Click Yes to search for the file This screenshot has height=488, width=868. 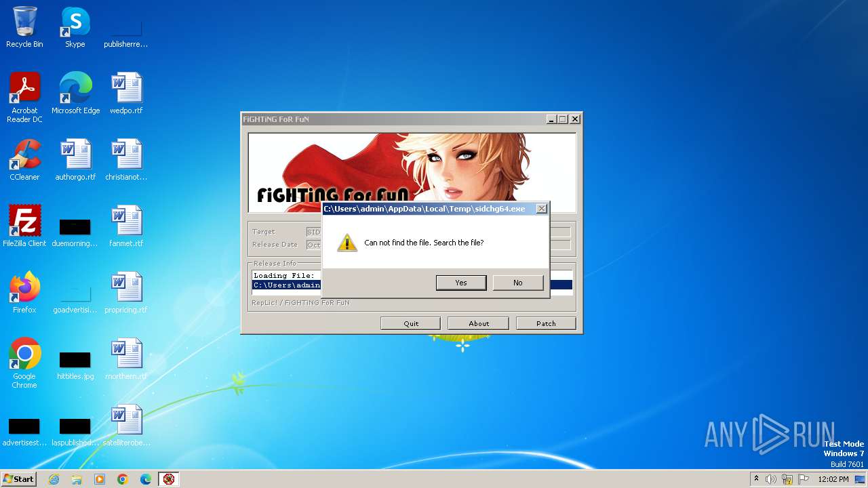point(461,283)
